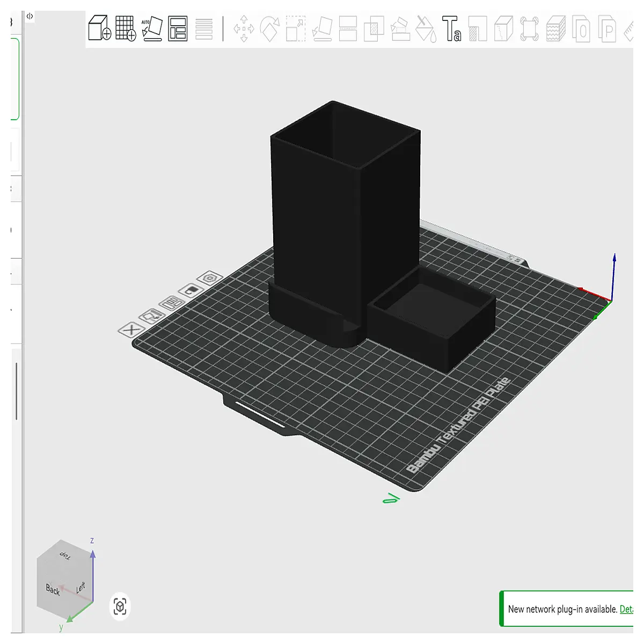Click the cube view icon beside navigation cube
This screenshot has width=644, height=644.
[x=120, y=607]
